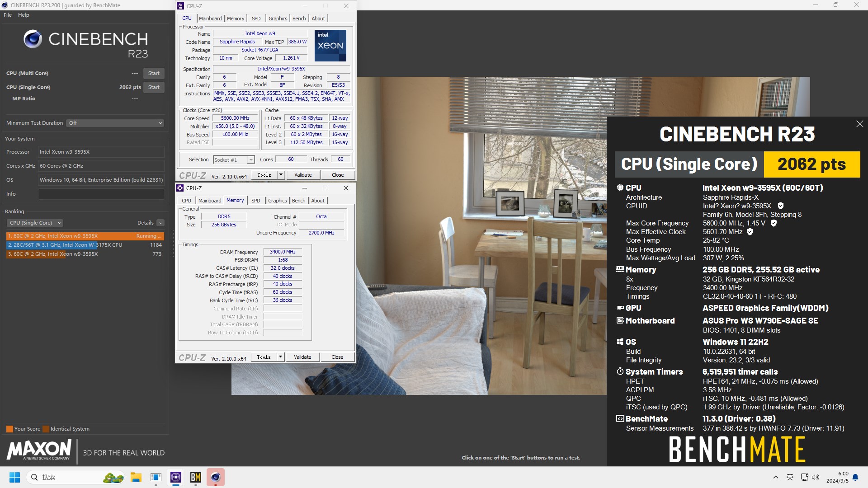Open the SPD tab in lower CPU-Z
Screen dimensions: 868x488
pyautogui.click(x=256, y=201)
